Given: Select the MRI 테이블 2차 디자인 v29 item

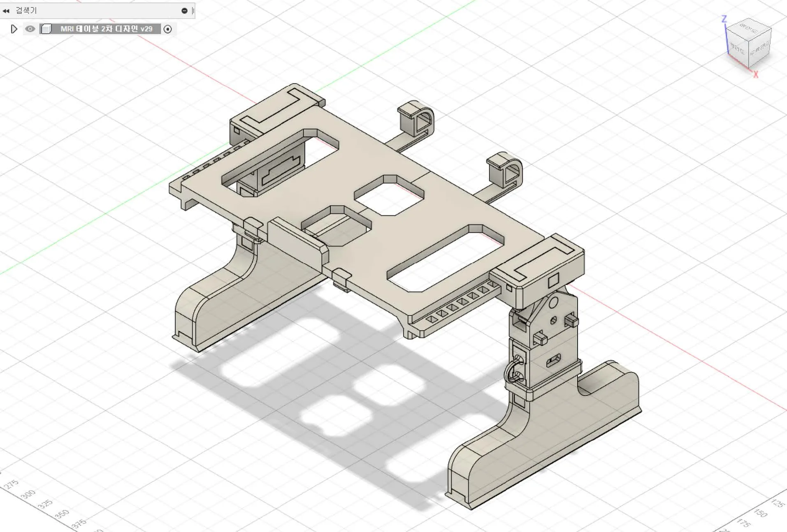Looking at the screenshot, I should (106, 29).
